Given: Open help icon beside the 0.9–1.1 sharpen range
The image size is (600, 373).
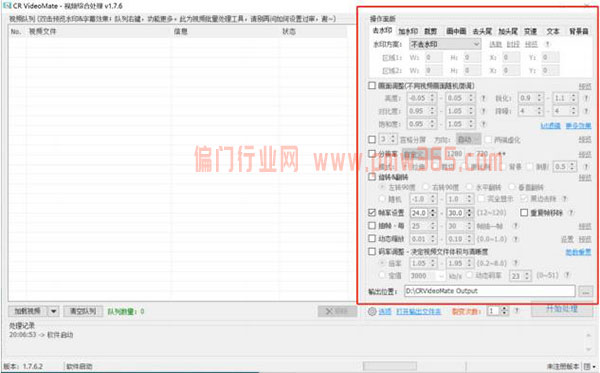Looking at the screenshot, I should pos(586,98).
